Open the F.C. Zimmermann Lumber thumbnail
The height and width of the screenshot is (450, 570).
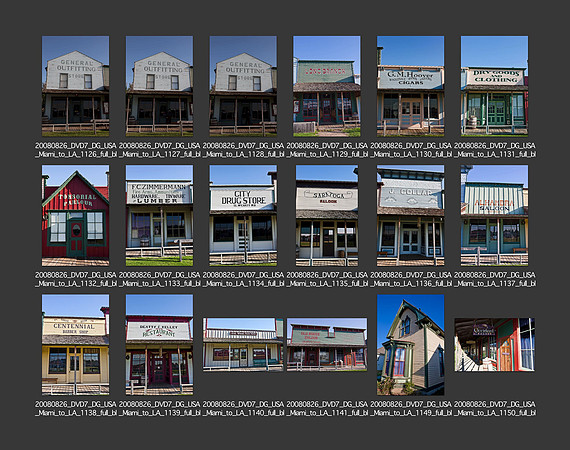[159, 216]
